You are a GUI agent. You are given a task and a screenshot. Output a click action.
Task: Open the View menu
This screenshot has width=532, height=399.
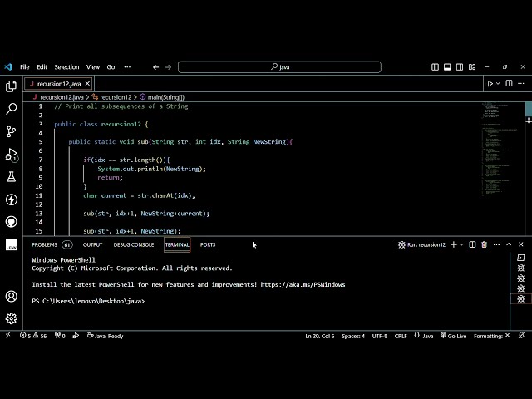(93, 67)
